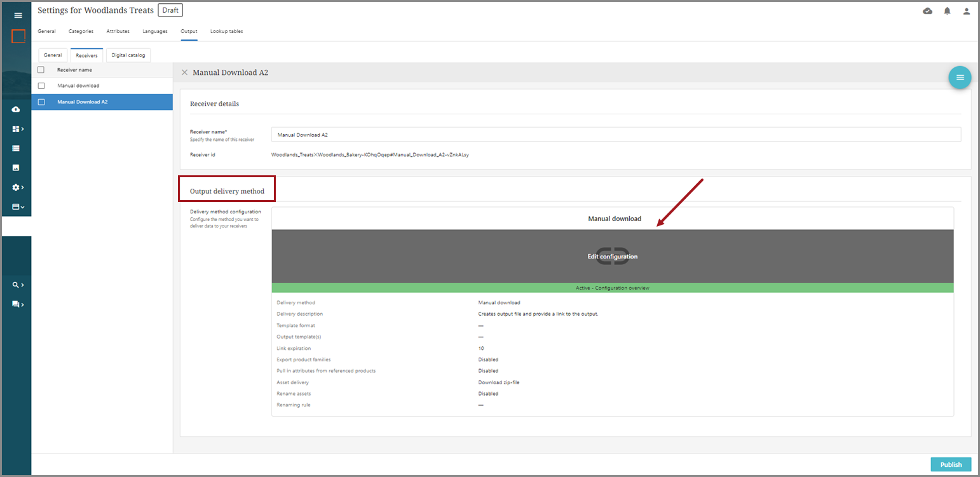Expand the dashboard sidebar submenu
The image size is (980, 477).
click(18, 129)
